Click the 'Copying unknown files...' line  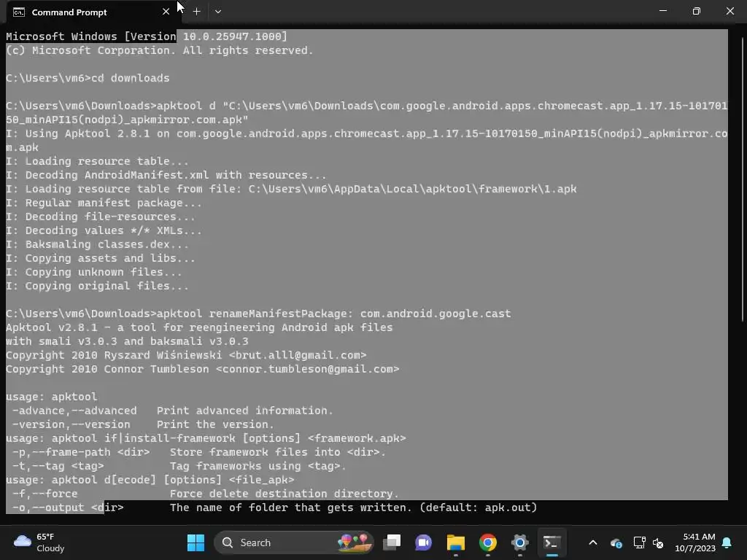click(x=94, y=272)
